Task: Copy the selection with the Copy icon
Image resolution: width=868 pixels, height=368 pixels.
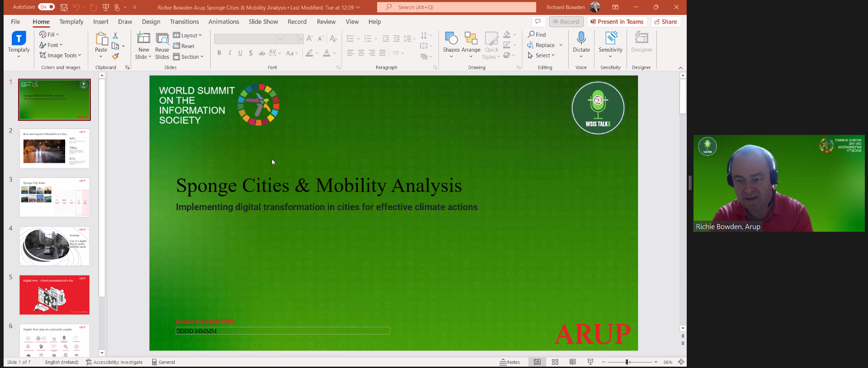Action: (x=115, y=46)
